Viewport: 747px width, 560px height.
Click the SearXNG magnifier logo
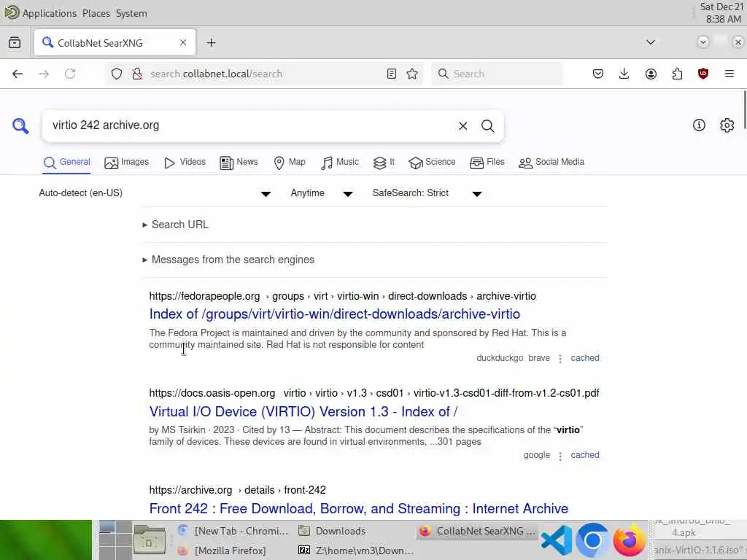[20, 126]
